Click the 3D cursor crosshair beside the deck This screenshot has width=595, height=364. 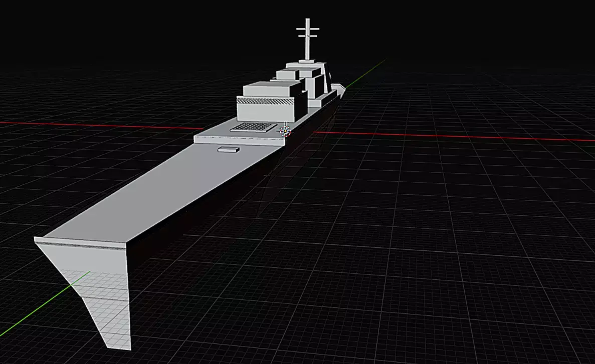point(285,131)
